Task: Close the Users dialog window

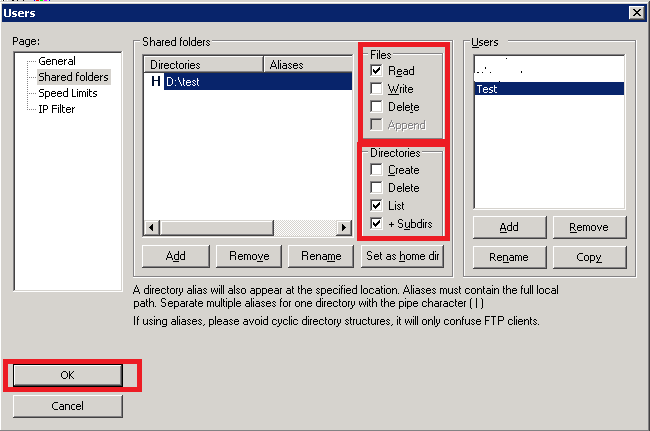Action: [636, 13]
